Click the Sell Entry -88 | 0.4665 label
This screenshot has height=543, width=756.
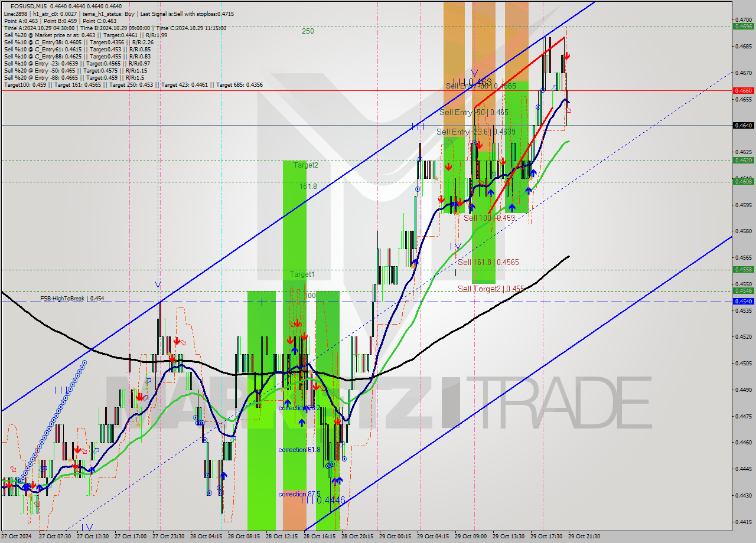click(x=481, y=86)
